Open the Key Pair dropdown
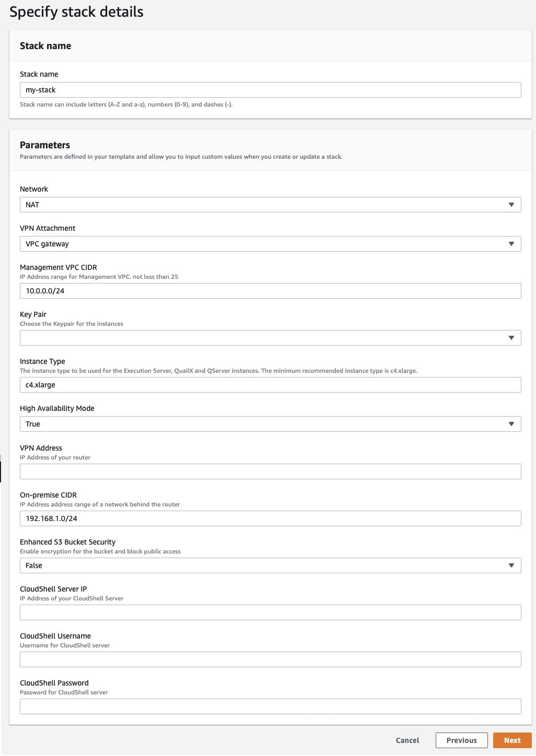The image size is (536, 756). [261, 338]
